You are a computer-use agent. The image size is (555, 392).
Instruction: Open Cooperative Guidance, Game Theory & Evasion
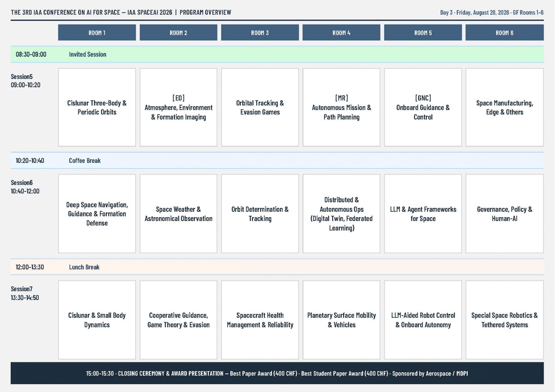point(178,320)
